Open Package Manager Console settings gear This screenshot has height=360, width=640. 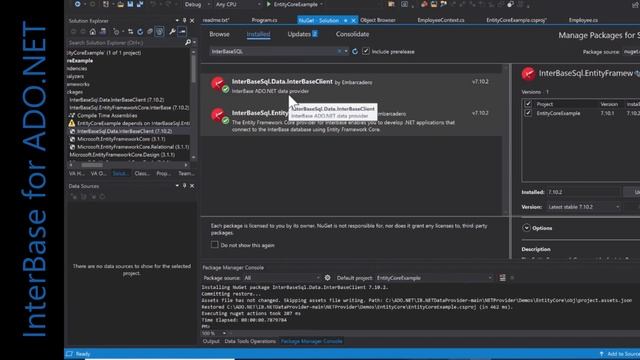(327, 278)
